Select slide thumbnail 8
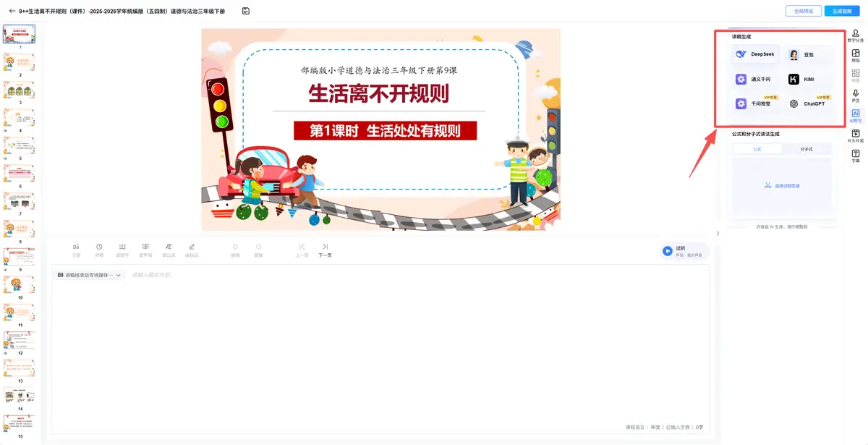 point(20,229)
